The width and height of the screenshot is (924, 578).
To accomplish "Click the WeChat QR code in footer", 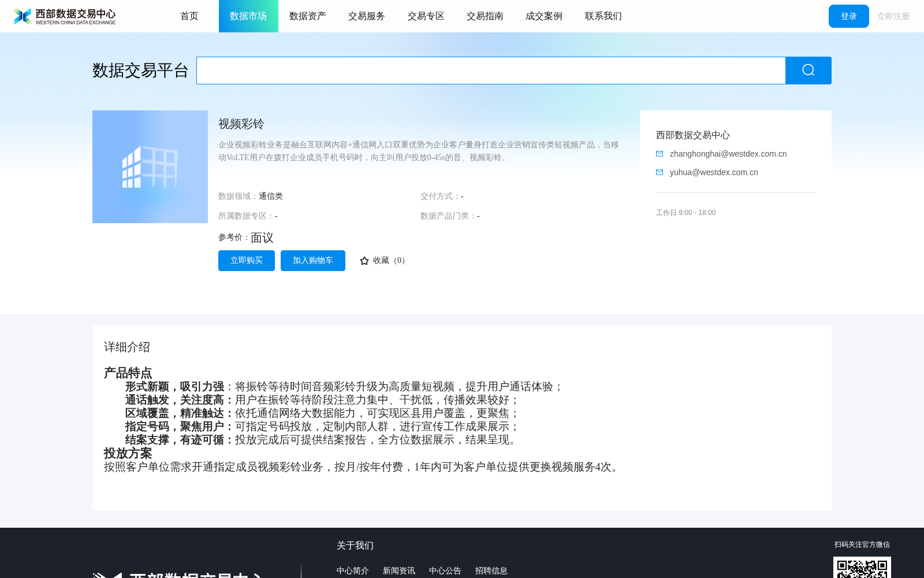I will pyautogui.click(x=862, y=568).
